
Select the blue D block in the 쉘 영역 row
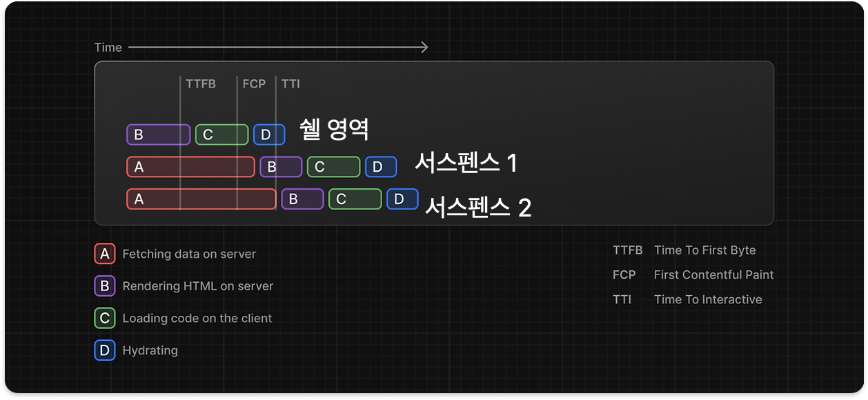point(269,134)
